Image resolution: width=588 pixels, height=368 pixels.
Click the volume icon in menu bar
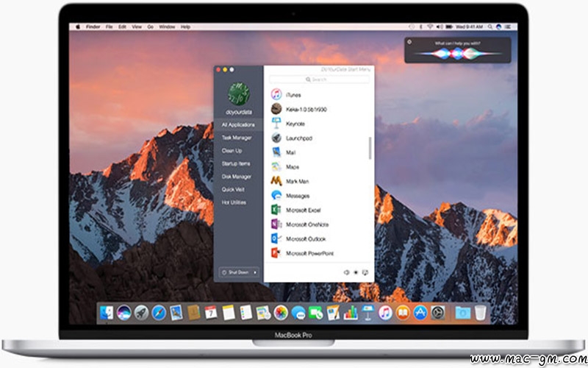pyautogui.click(x=439, y=26)
